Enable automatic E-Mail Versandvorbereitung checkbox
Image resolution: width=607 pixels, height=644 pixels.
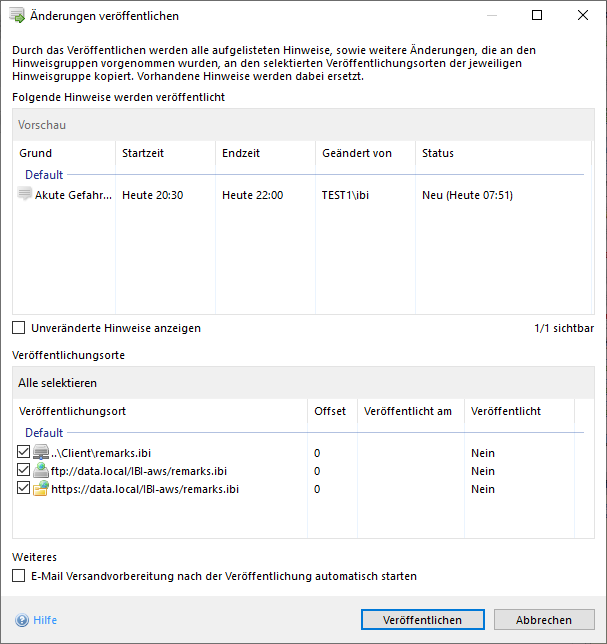click(19, 576)
